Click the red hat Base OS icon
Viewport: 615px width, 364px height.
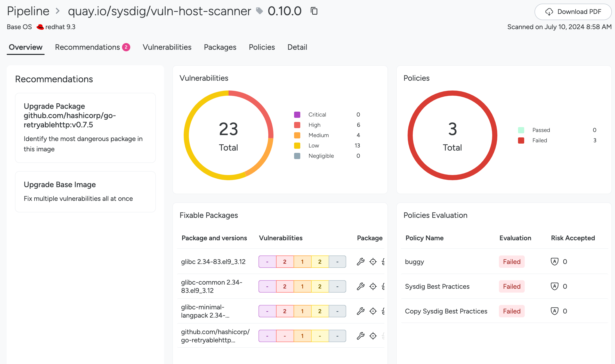tap(40, 27)
